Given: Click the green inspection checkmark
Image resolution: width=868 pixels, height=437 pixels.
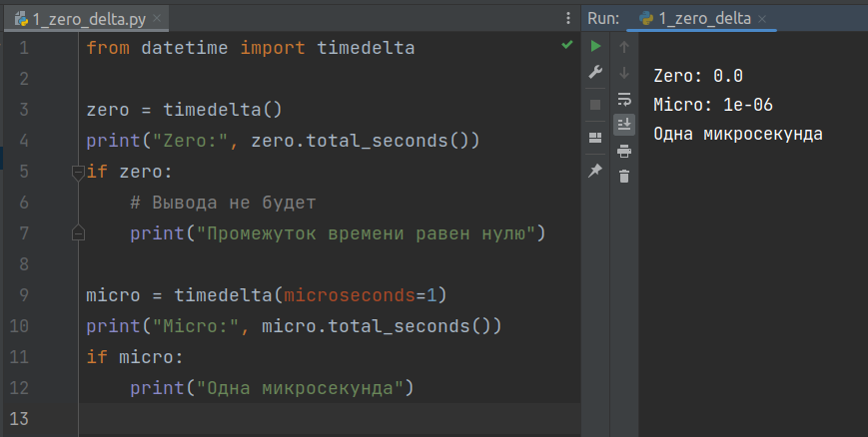Looking at the screenshot, I should (567, 45).
